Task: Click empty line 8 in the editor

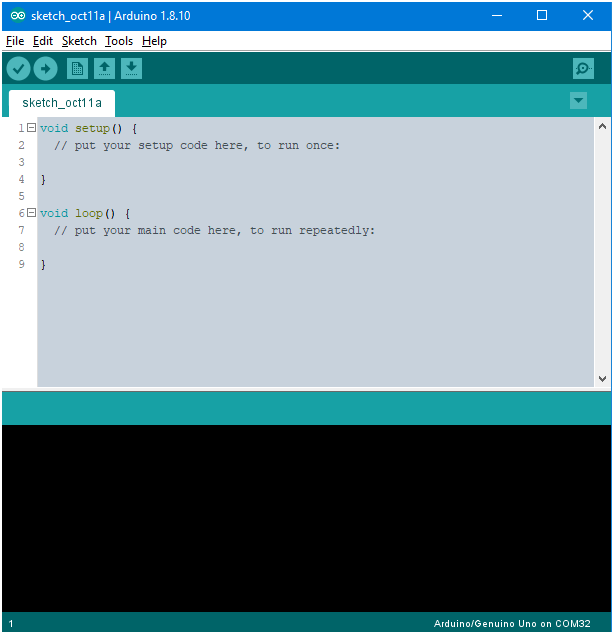Action: tap(315, 247)
